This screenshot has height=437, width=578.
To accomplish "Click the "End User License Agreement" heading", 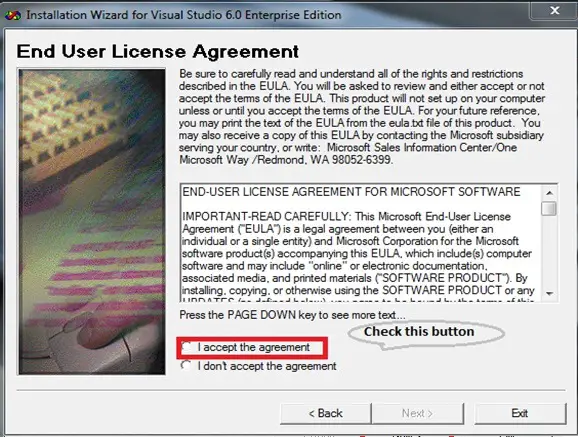I will 157,52.
